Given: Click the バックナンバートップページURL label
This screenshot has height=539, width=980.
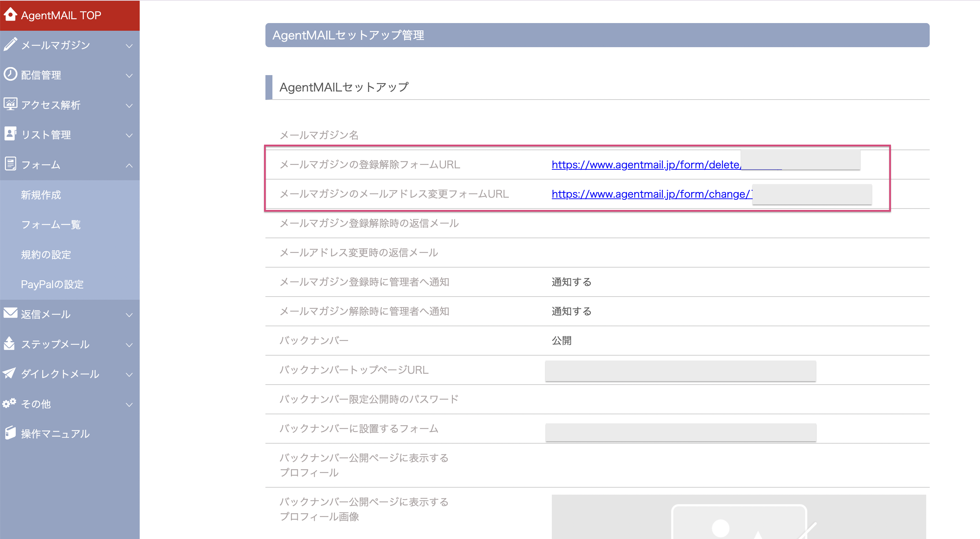Looking at the screenshot, I should 354,370.
